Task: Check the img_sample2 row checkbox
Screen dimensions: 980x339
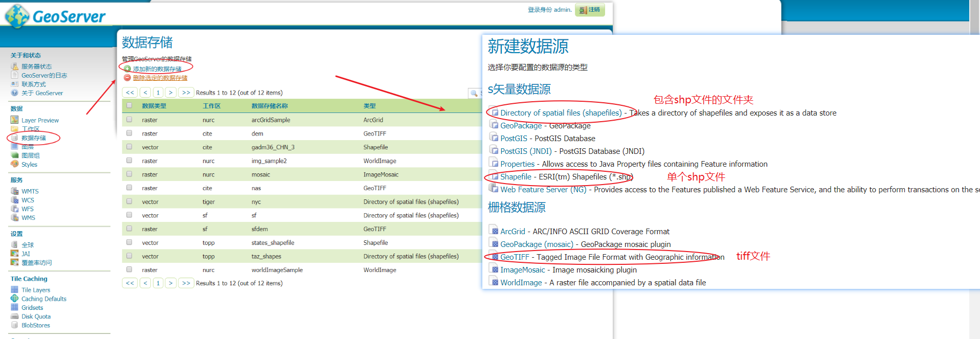Action: [x=129, y=161]
